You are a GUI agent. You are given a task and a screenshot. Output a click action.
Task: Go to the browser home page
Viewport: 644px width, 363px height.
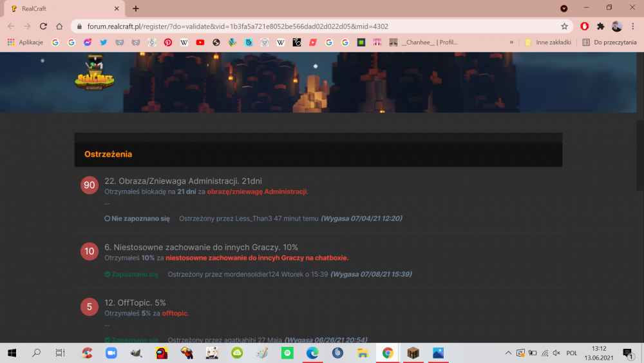(x=59, y=26)
